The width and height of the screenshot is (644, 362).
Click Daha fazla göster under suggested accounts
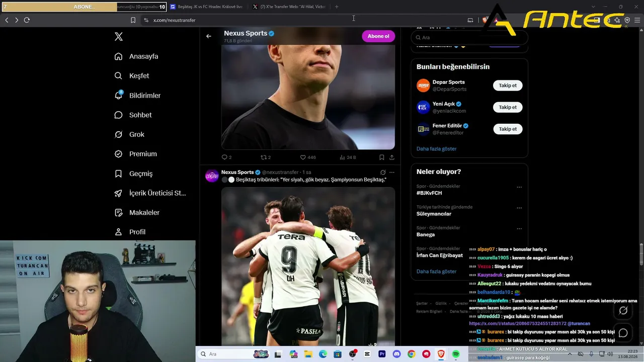click(x=437, y=149)
